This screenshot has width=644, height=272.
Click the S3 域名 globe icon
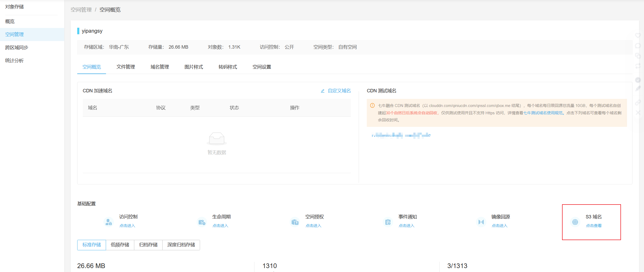[575, 222]
